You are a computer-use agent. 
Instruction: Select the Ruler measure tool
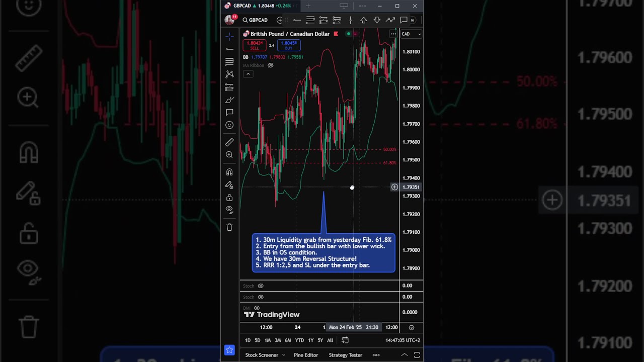pos(229,142)
